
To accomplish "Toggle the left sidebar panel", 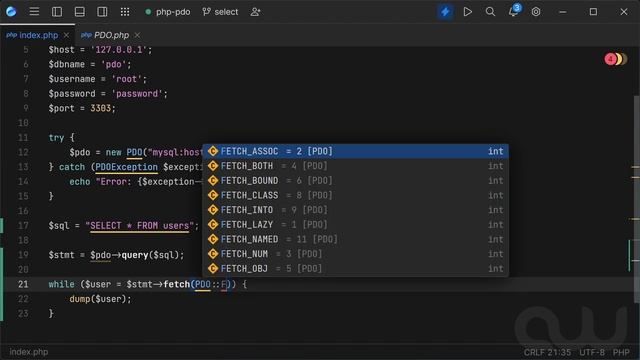I will (57, 12).
